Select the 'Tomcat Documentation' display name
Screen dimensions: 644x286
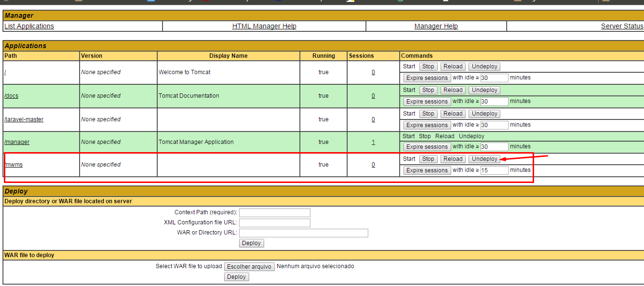pos(189,96)
